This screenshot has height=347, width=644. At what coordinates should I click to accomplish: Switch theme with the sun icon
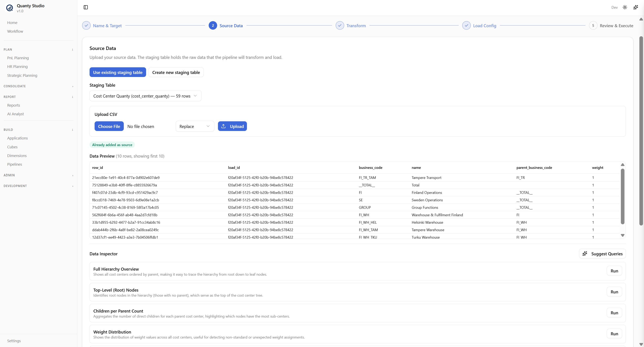click(625, 7)
